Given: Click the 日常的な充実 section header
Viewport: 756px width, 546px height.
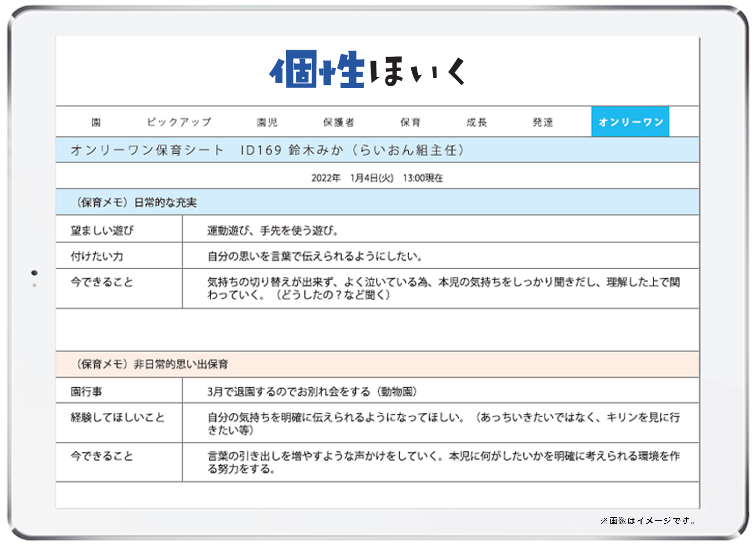Looking at the screenshot, I should click(137, 202).
